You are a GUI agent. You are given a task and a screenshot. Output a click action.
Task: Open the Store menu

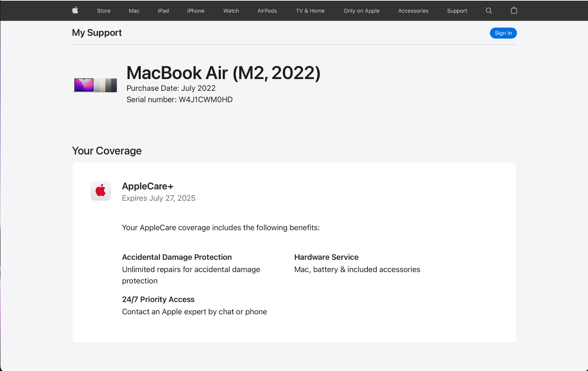coord(104,11)
